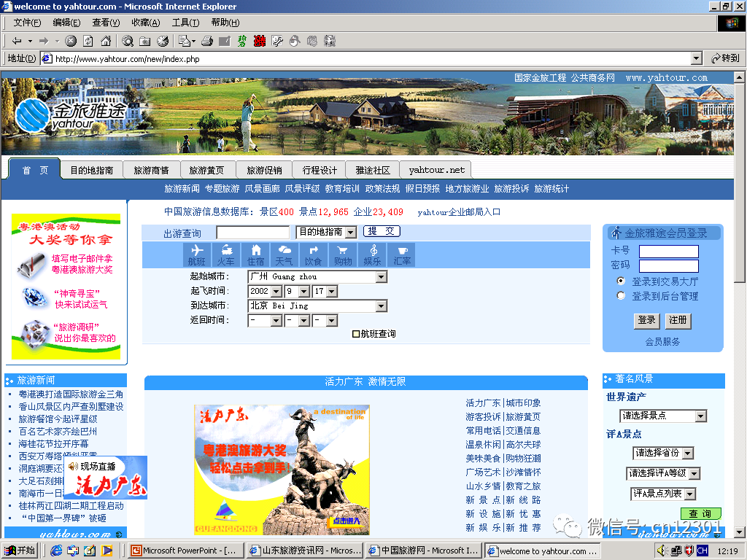Switch to the 目的地指南 tab
Screen dimensions: 747x560
(91, 170)
